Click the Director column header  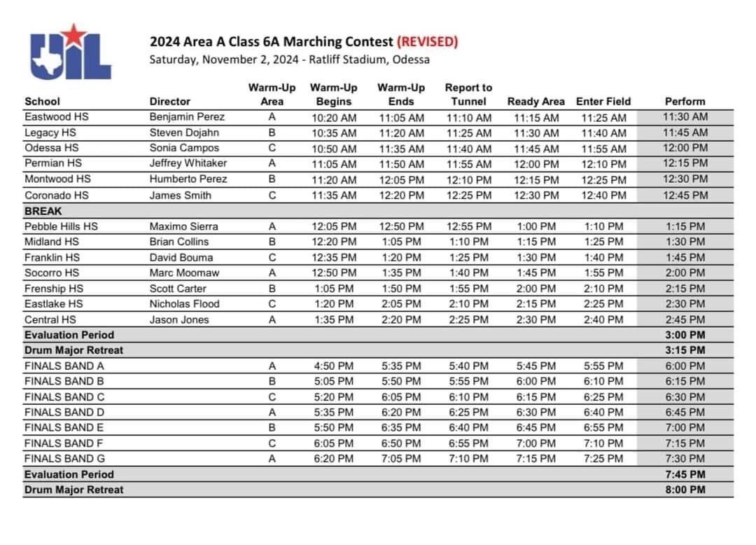point(169,102)
